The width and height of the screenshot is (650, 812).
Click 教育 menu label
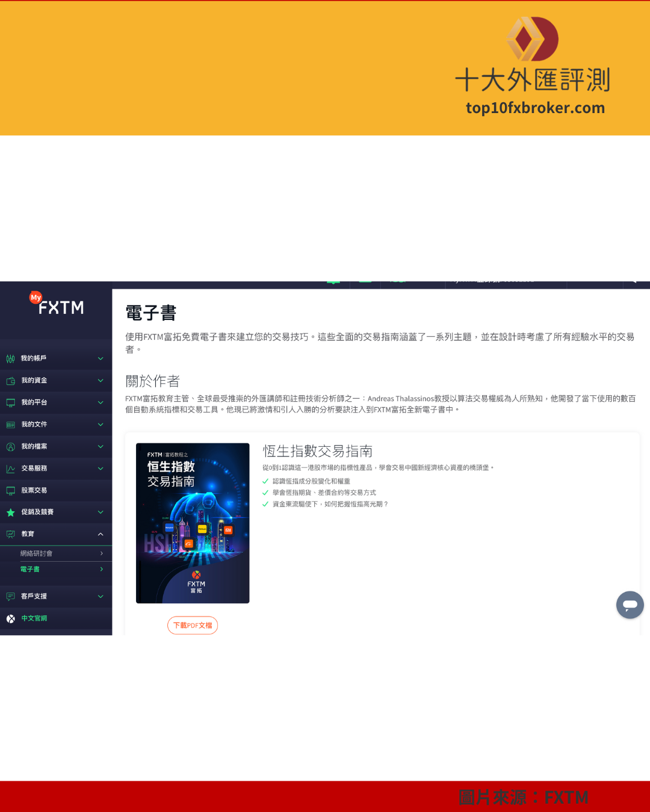point(28,534)
